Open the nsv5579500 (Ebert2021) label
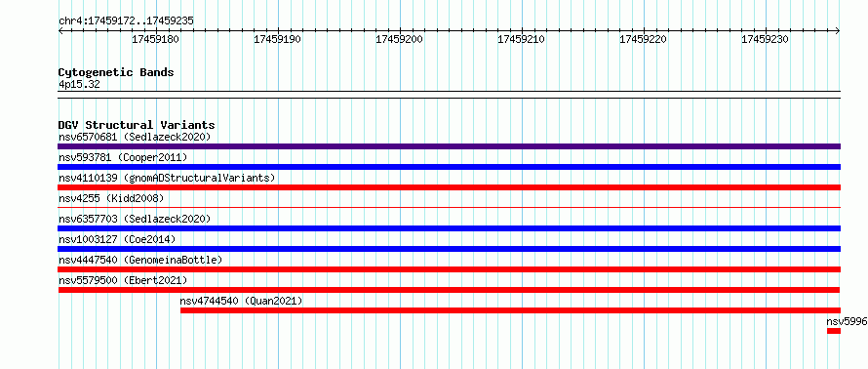Image resolution: width=868 pixels, height=369 pixels. (x=123, y=280)
